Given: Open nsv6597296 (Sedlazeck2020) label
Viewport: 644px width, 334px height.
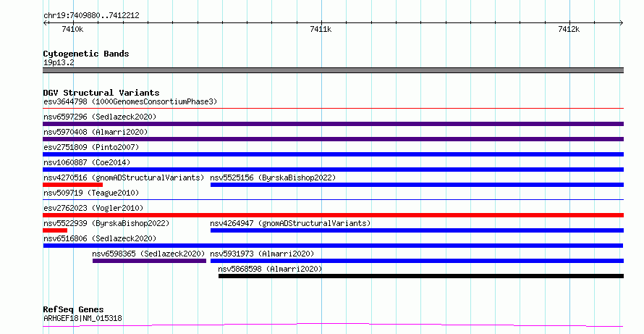Looking at the screenshot, I should pos(100,117).
